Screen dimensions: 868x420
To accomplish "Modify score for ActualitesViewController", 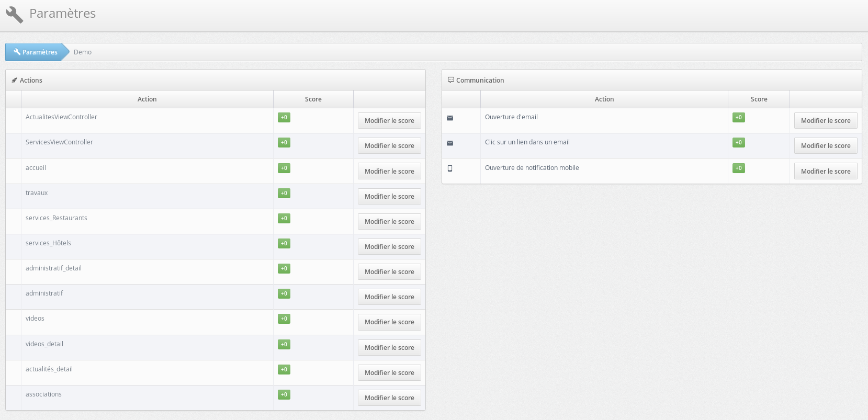I will (x=389, y=121).
